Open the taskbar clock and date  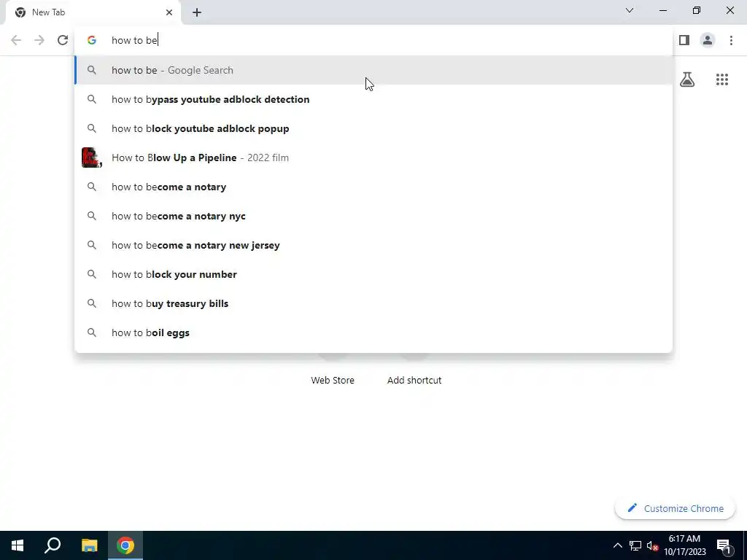684,545
